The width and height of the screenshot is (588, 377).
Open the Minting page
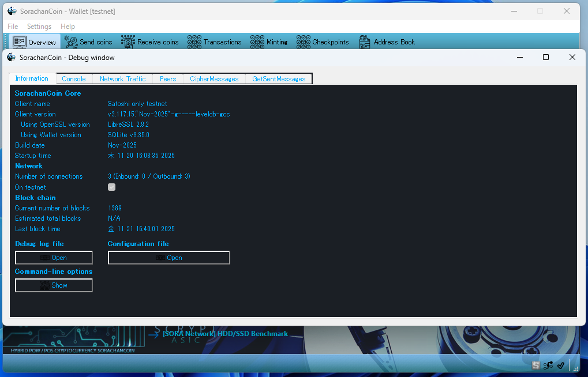[x=269, y=42]
